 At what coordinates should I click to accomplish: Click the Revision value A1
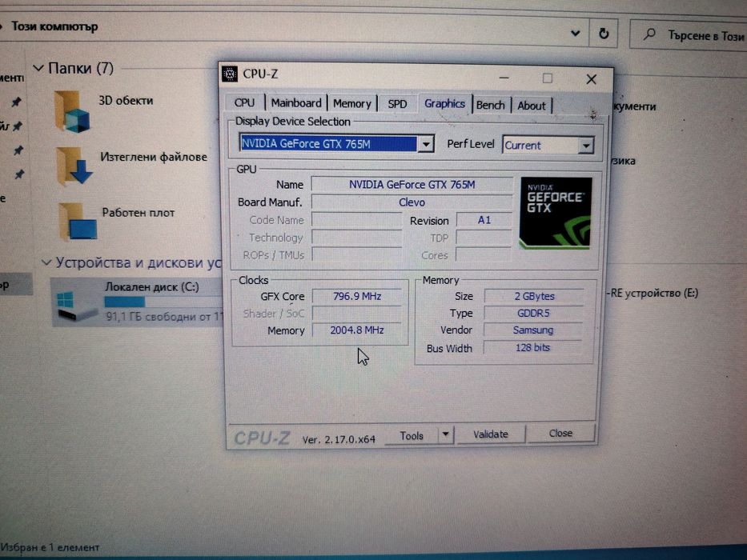click(484, 220)
